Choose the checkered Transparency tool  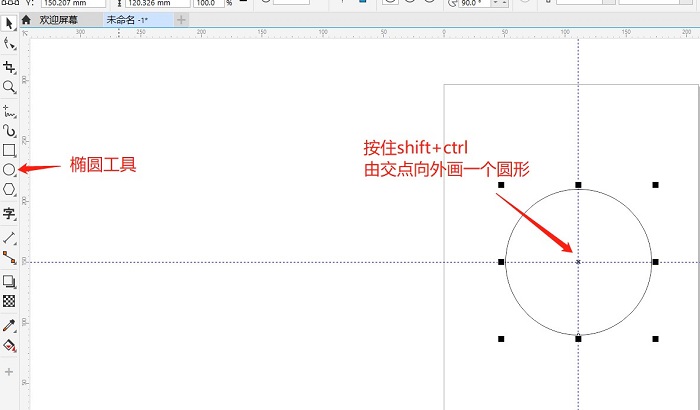pyautogui.click(x=9, y=300)
